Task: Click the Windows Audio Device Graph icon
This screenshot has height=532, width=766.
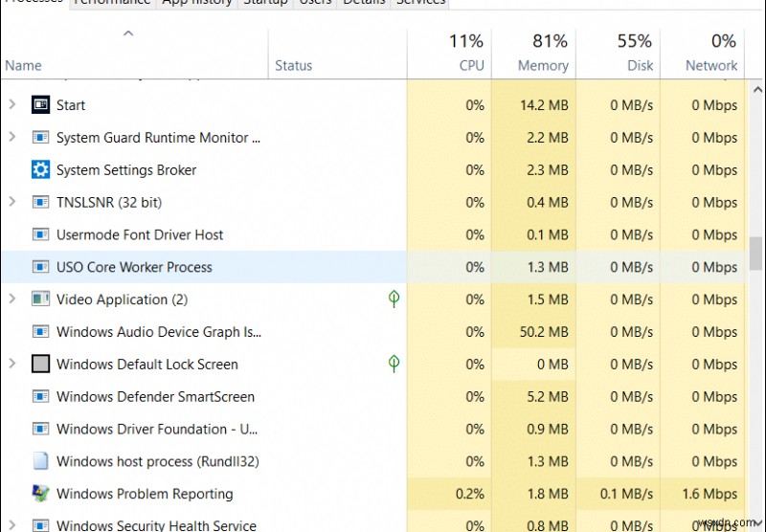Action: [x=40, y=332]
